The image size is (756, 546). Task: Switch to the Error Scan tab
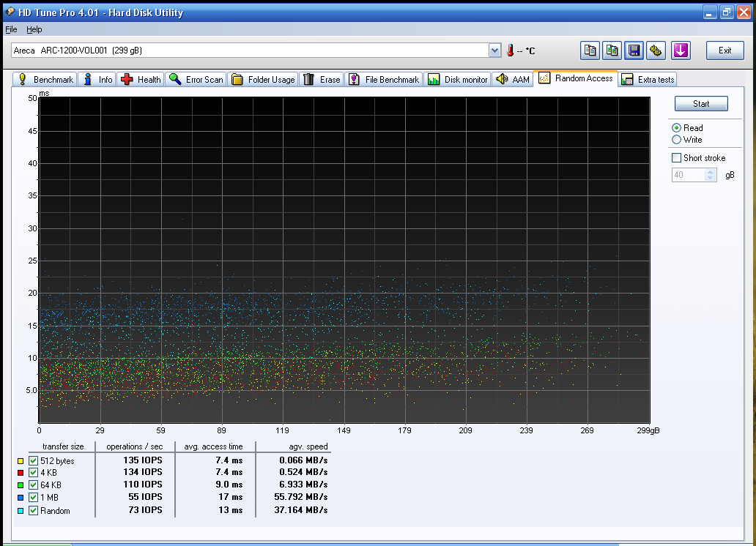pyautogui.click(x=196, y=80)
